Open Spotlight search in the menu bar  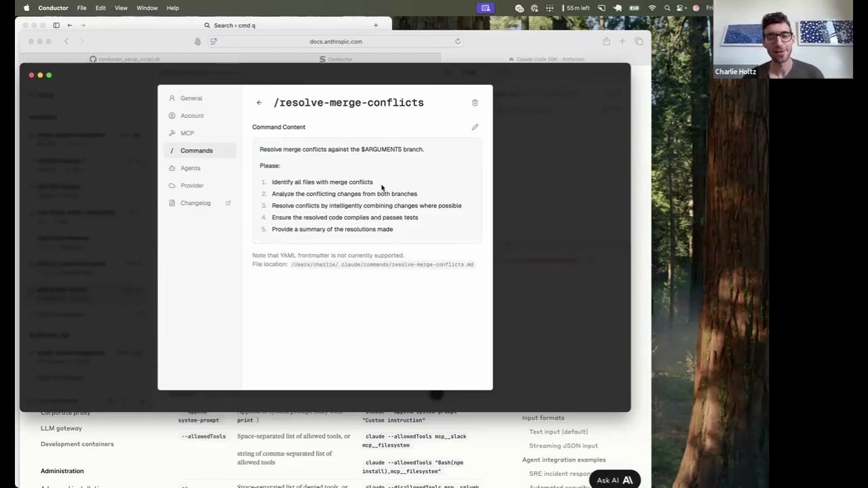click(667, 8)
